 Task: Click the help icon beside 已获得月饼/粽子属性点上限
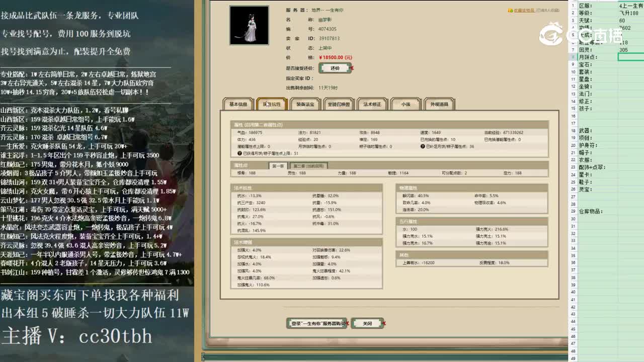[239, 153]
